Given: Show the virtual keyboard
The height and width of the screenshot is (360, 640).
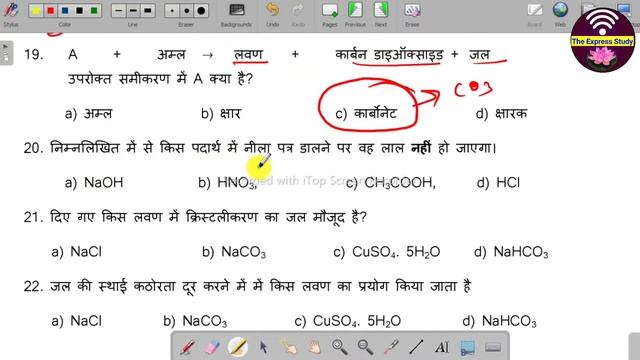Looking at the screenshot, I should (493, 347).
